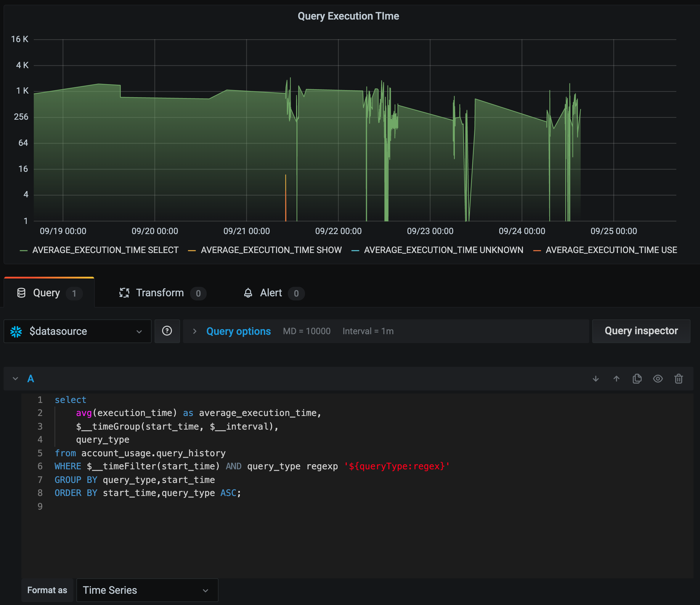
Task: Click the database icon in Query tab
Action: 21,293
